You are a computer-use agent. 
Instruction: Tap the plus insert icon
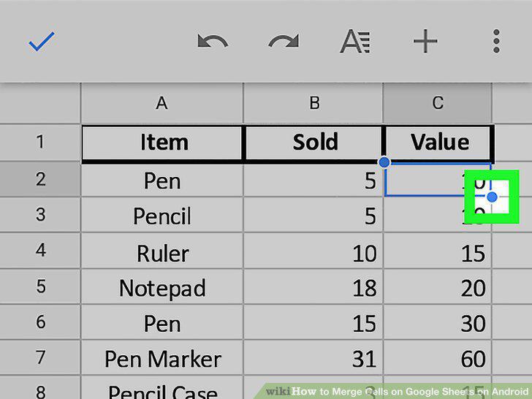click(425, 42)
